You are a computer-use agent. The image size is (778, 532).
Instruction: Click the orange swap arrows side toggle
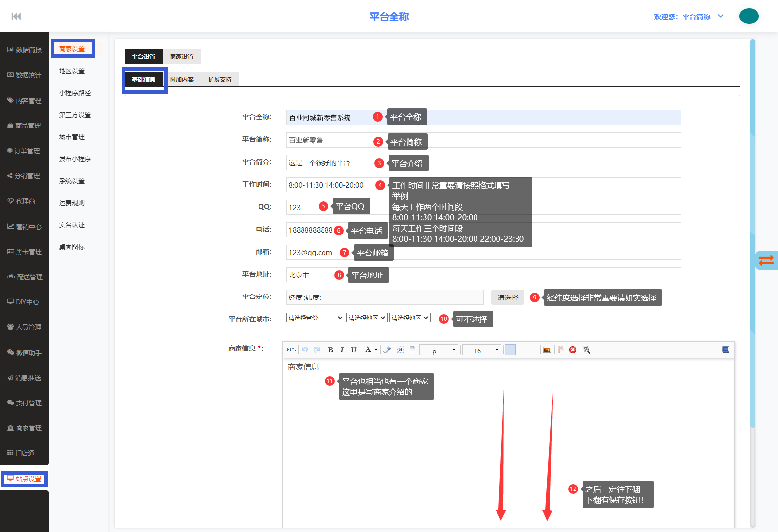766,260
